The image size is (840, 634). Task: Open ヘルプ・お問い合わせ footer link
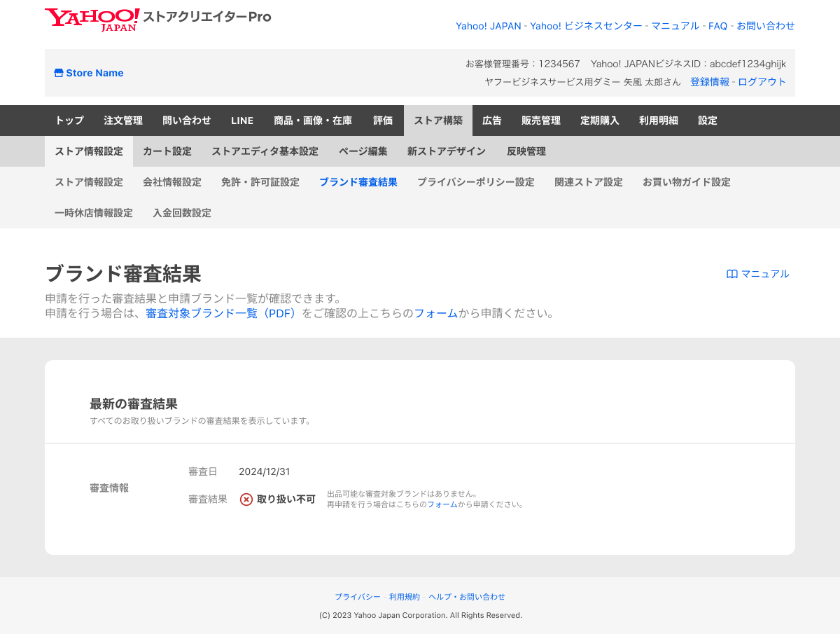467,597
